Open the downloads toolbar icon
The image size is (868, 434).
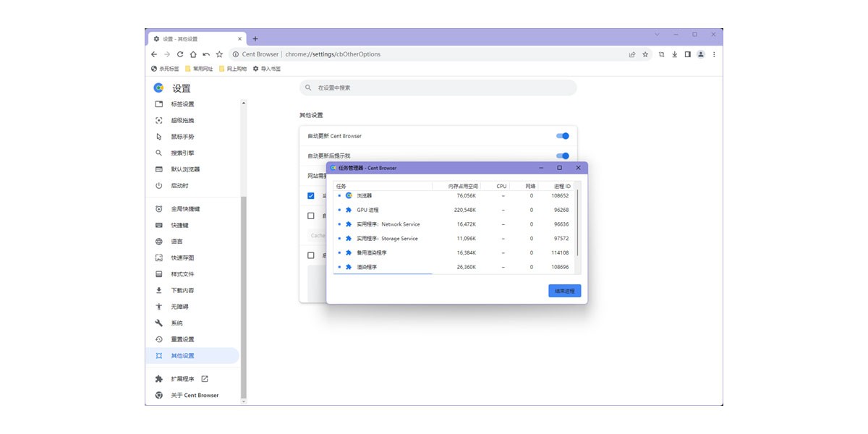tap(674, 54)
